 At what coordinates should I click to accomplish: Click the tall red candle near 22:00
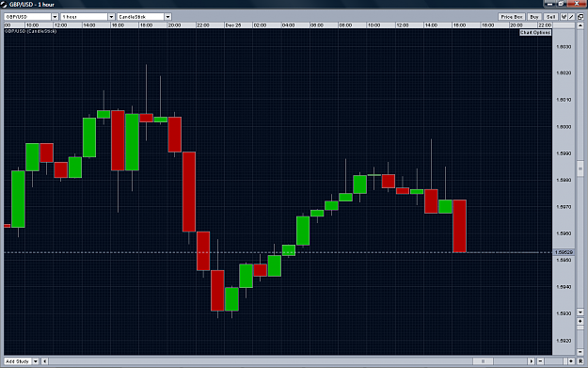(x=189, y=192)
